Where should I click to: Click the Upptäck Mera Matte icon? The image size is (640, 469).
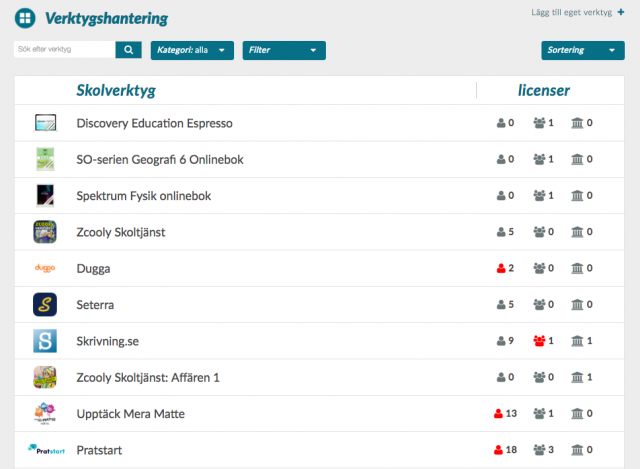[x=45, y=413]
